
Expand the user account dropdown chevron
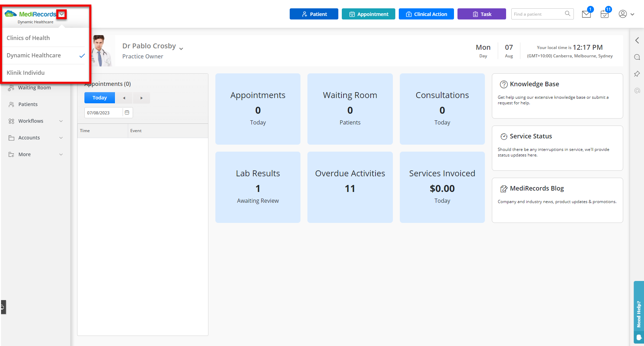coord(633,15)
